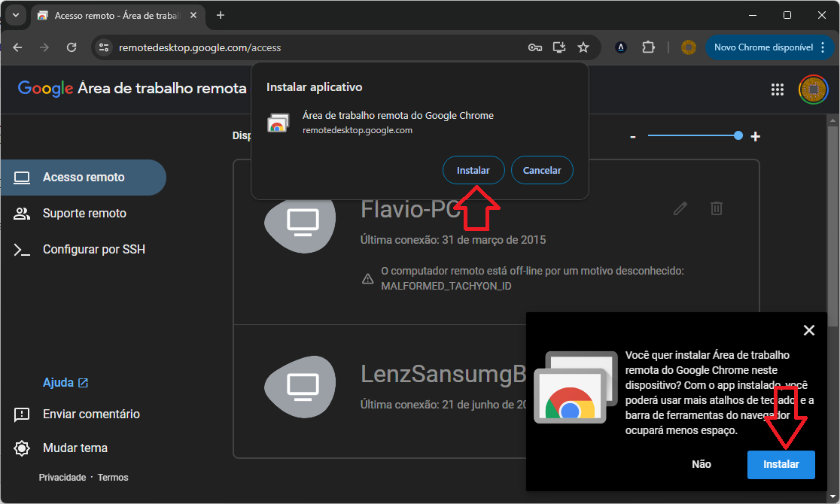Open the site information icon beside URL

(x=104, y=47)
